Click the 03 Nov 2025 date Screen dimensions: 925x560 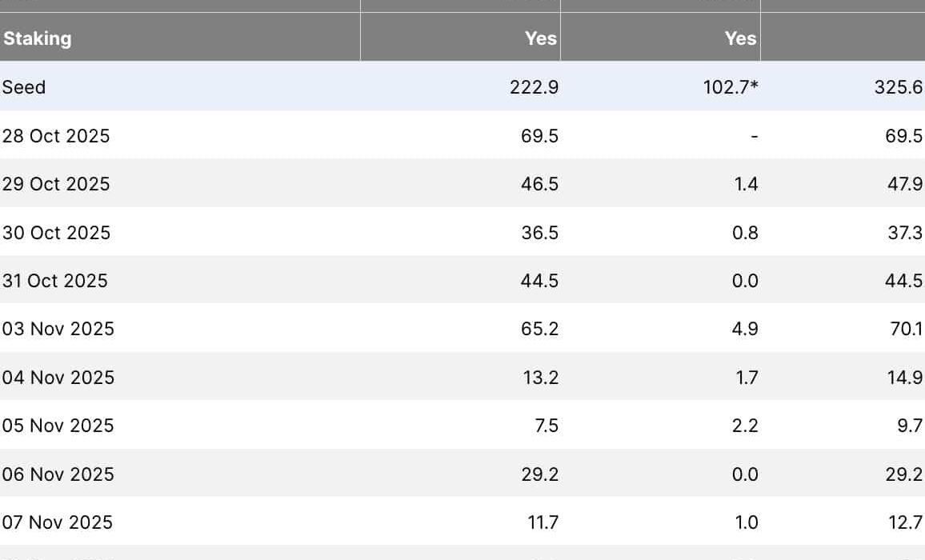58,329
